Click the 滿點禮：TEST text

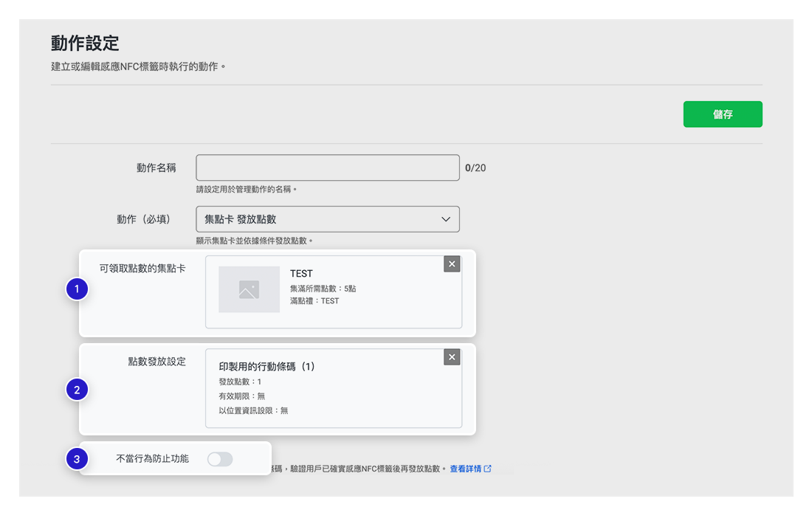point(314,301)
